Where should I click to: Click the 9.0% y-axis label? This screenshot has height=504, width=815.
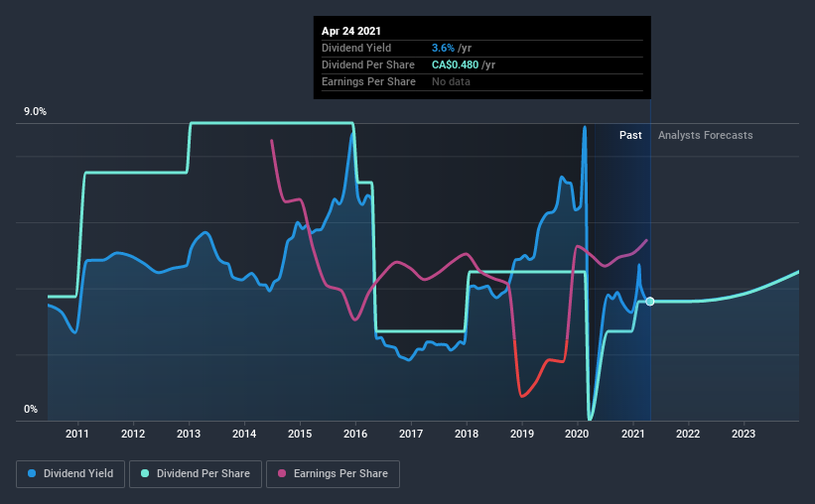click(x=36, y=112)
